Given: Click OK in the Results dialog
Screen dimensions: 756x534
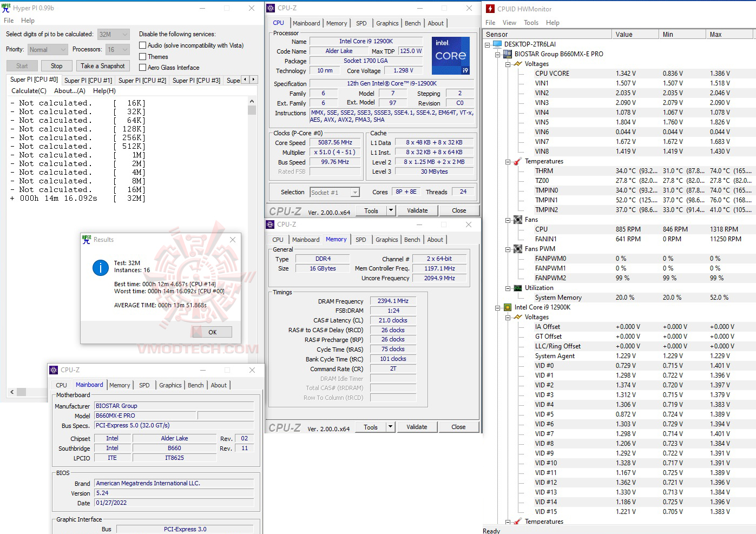Looking at the screenshot, I should [x=212, y=332].
